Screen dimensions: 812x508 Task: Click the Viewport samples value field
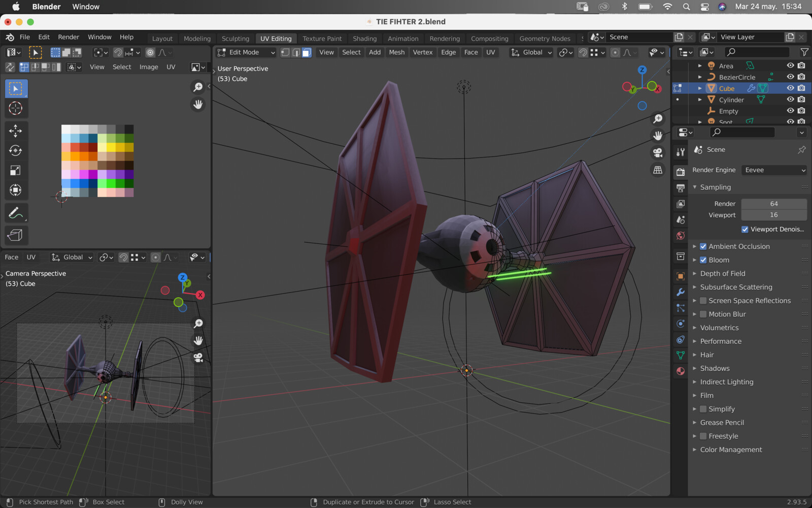point(774,215)
